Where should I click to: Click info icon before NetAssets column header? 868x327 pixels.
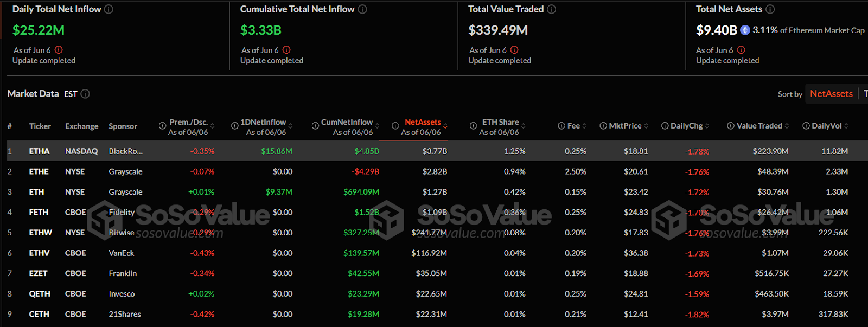pos(395,126)
